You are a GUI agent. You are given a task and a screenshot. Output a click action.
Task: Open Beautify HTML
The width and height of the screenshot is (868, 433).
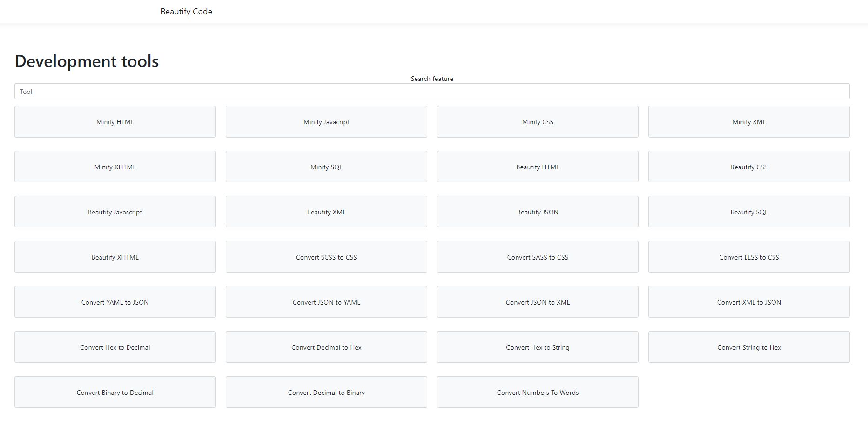(538, 167)
